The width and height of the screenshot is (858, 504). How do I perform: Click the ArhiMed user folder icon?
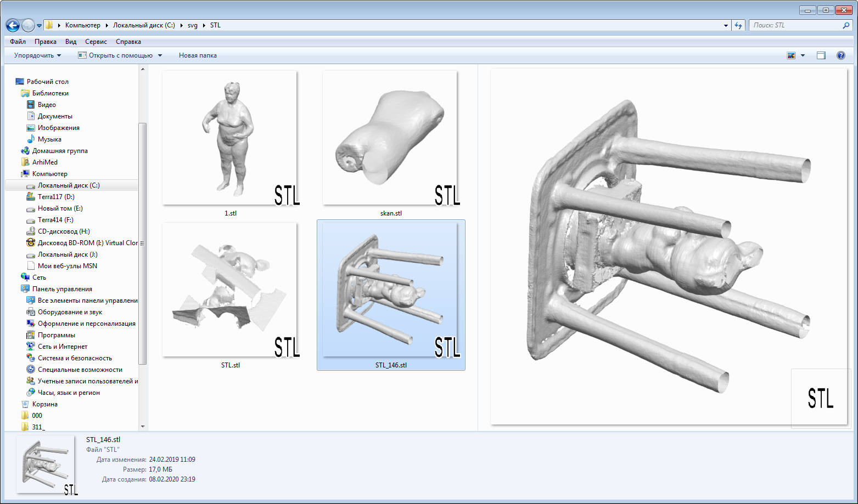(25, 162)
